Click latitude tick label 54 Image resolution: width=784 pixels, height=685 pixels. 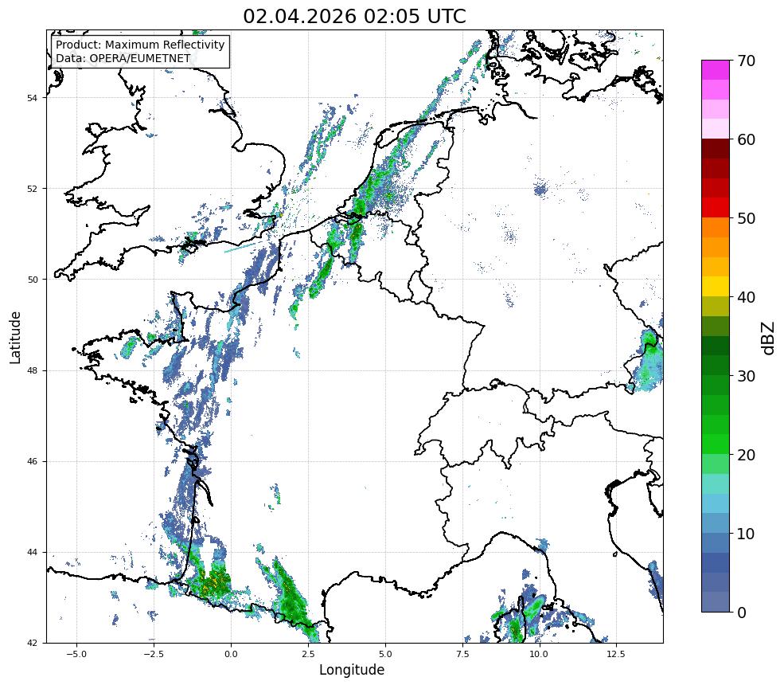(32, 98)
